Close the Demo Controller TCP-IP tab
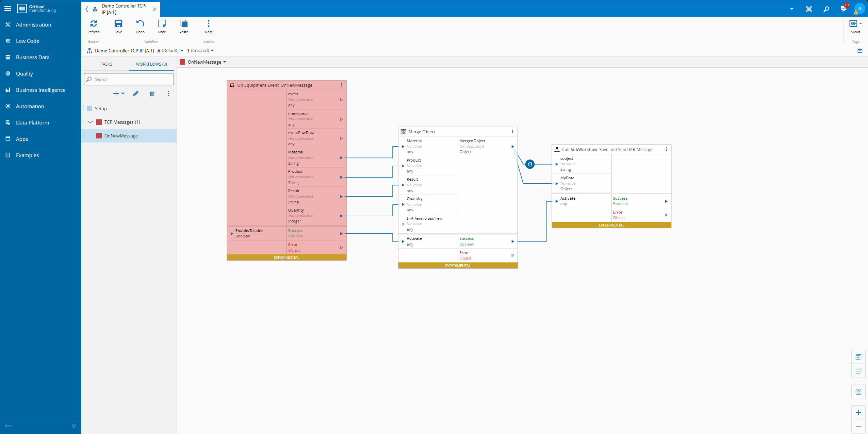The image size is (868, 434). (x=155, y=9)
